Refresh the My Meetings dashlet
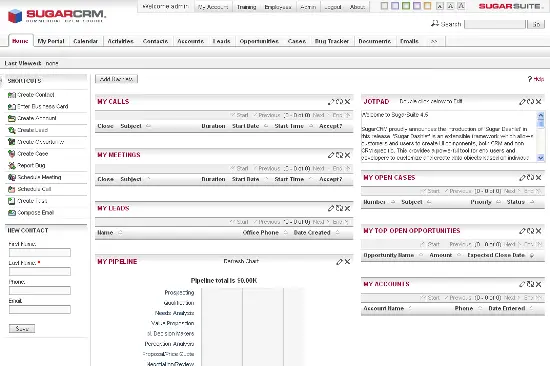 (x=339, y=155)
